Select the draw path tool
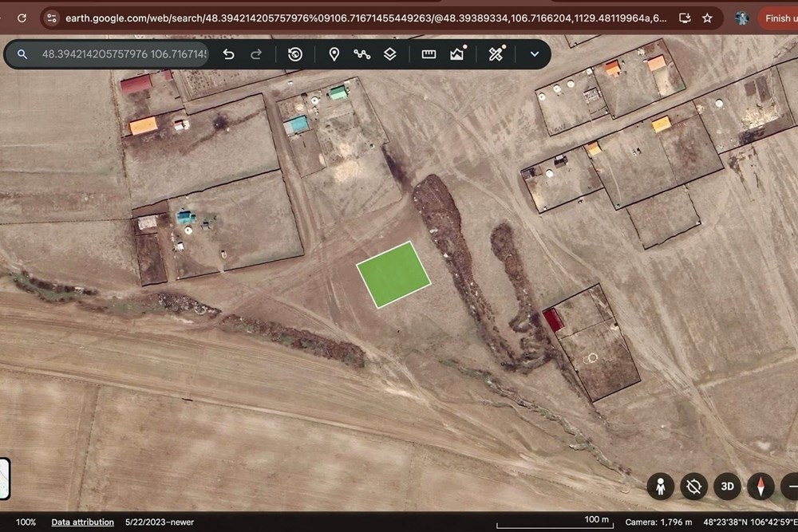Image resolution: width=798 pixels, height=532 pixels. click(361, 54)
